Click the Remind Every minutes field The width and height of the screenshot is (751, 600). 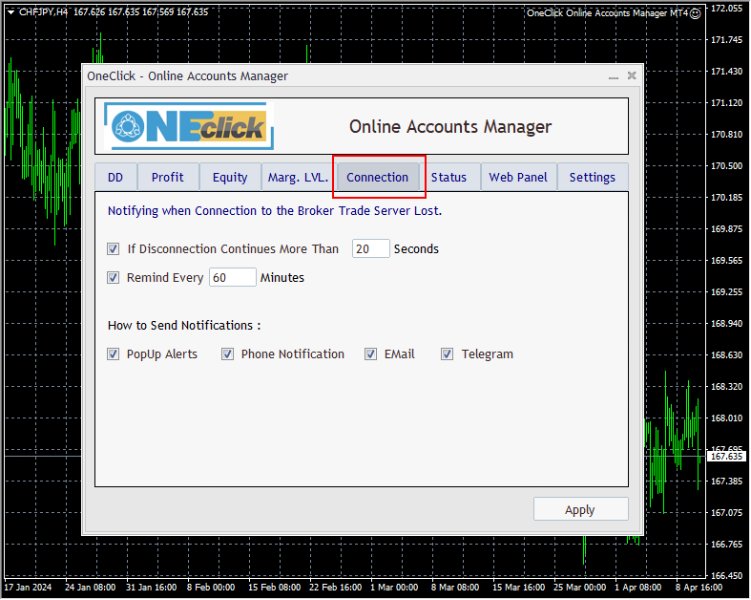pos(232,278)
